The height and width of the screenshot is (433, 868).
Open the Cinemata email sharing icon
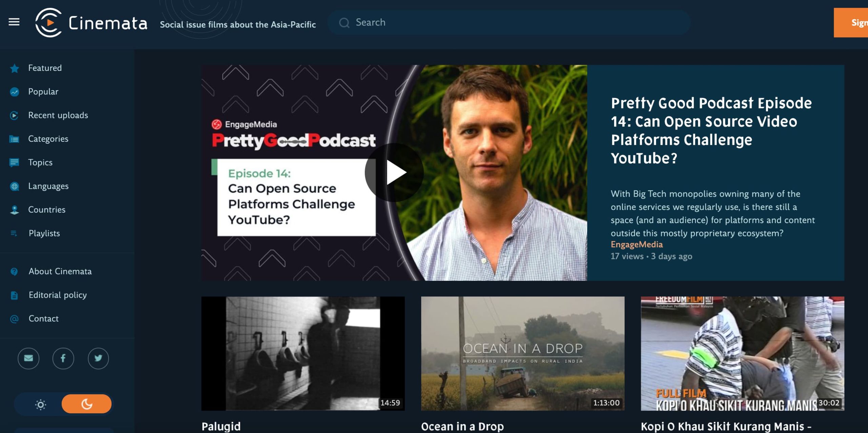point(28,358)
